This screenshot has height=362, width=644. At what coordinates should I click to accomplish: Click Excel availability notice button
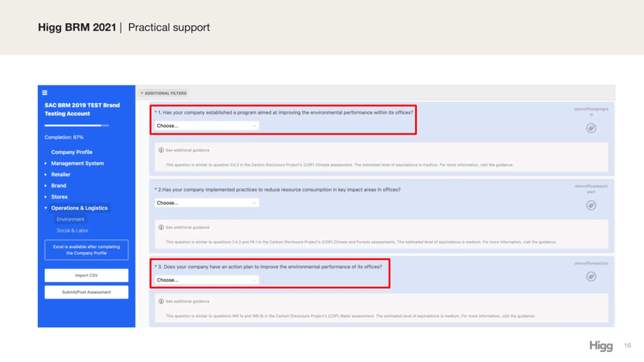click(x=86, y=250)
